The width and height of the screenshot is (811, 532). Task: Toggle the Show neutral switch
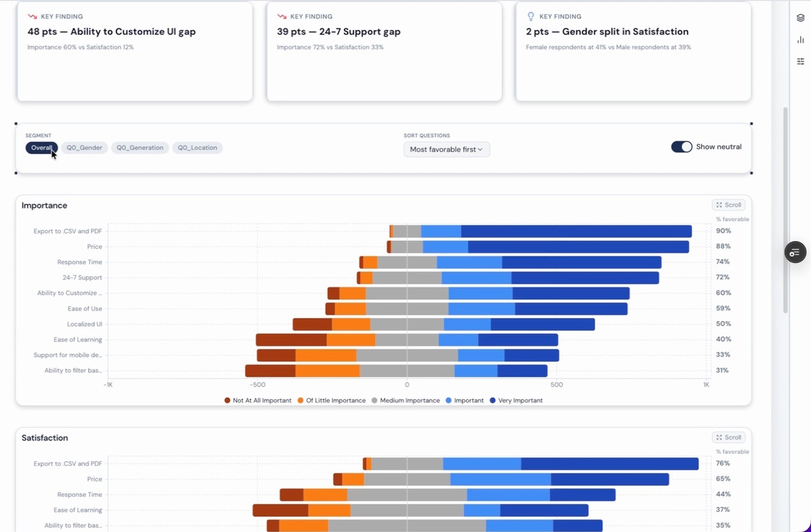tap(681, 147)
